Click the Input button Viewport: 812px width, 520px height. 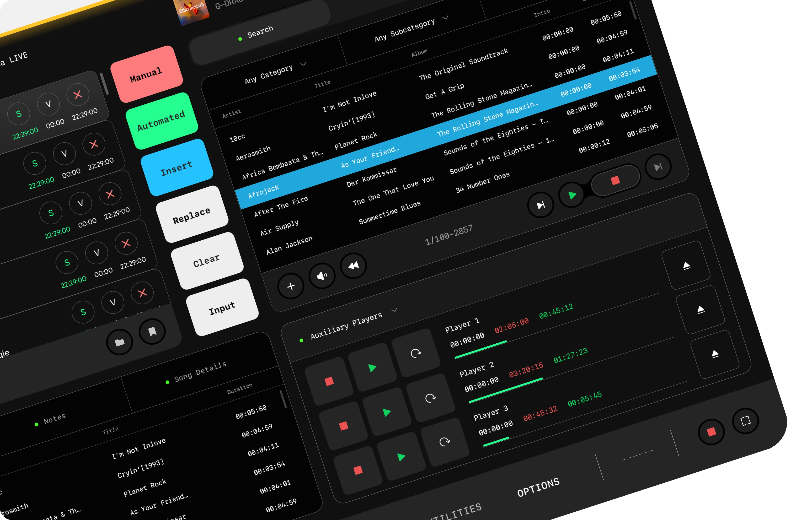222,307
